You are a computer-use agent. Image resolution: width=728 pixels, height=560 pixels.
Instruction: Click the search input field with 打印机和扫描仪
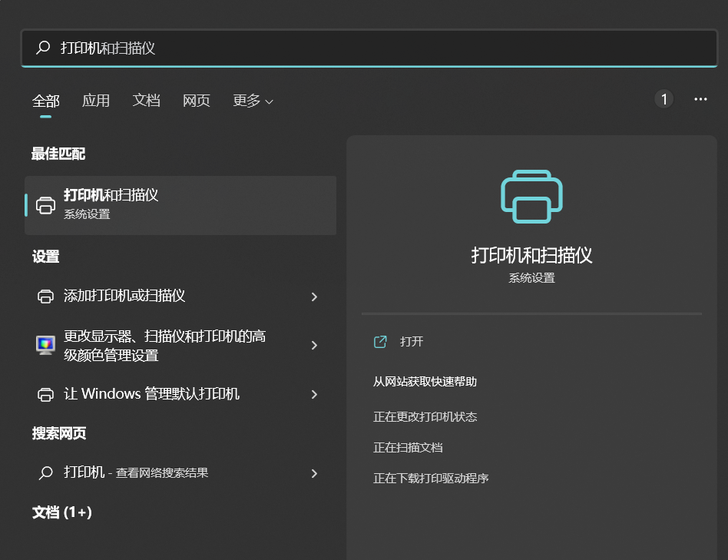[384, 48]
